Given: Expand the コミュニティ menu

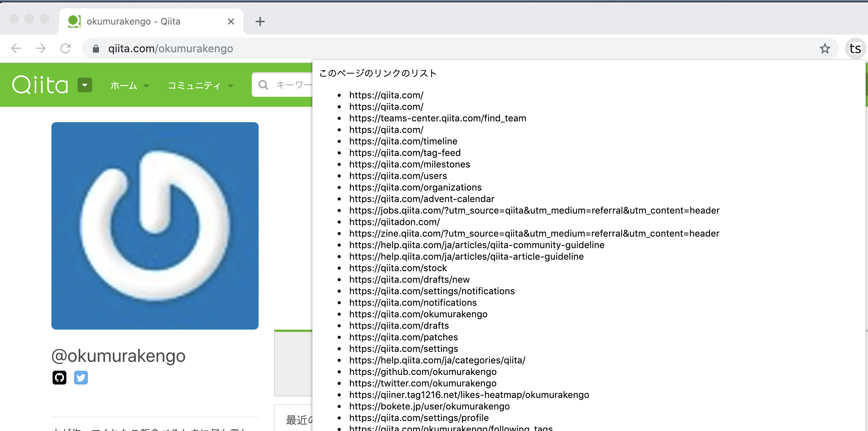Looking at the screenshot, I should [200, 85].
